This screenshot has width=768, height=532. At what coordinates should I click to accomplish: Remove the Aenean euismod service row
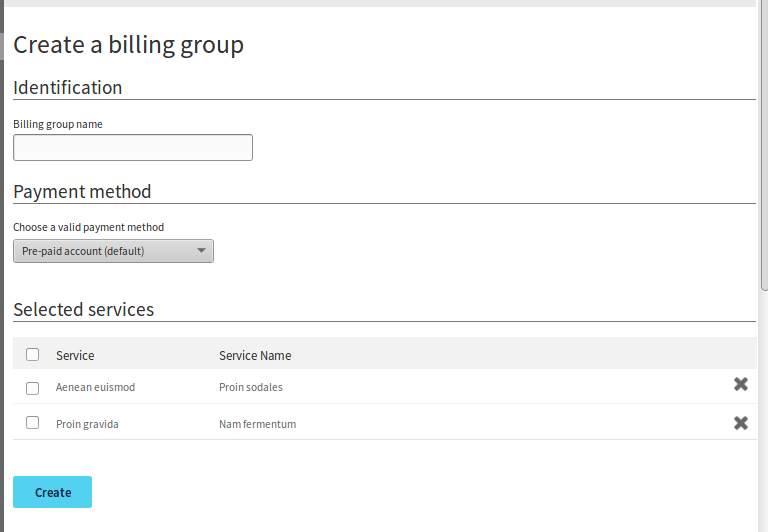(740, 385)
